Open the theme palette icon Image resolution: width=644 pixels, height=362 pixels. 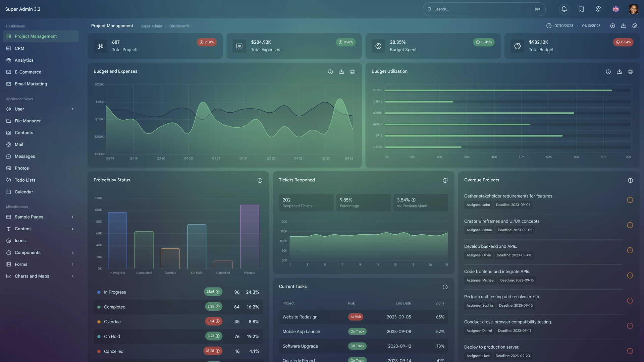click(x=598, y=9)
